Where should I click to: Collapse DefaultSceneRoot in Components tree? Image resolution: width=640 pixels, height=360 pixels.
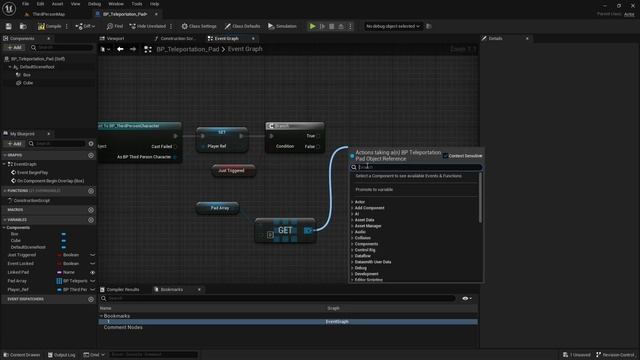coord(10,67)
